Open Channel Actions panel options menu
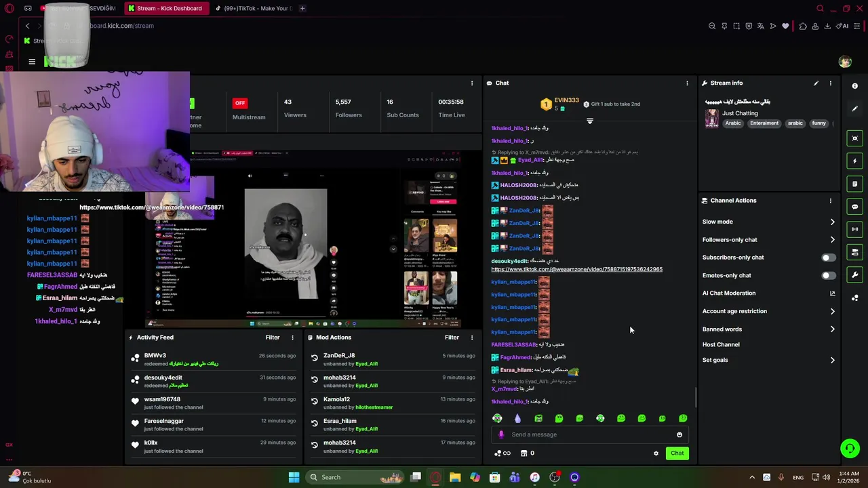 830,201
